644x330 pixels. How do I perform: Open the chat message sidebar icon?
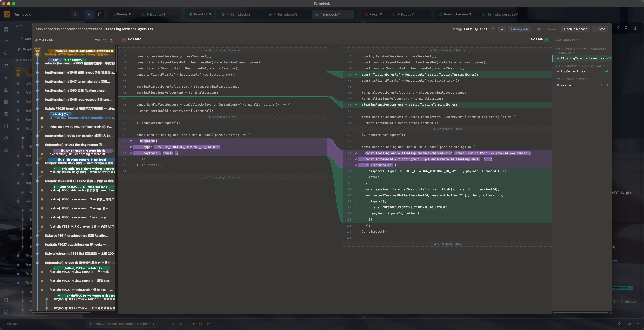(6, 114)
